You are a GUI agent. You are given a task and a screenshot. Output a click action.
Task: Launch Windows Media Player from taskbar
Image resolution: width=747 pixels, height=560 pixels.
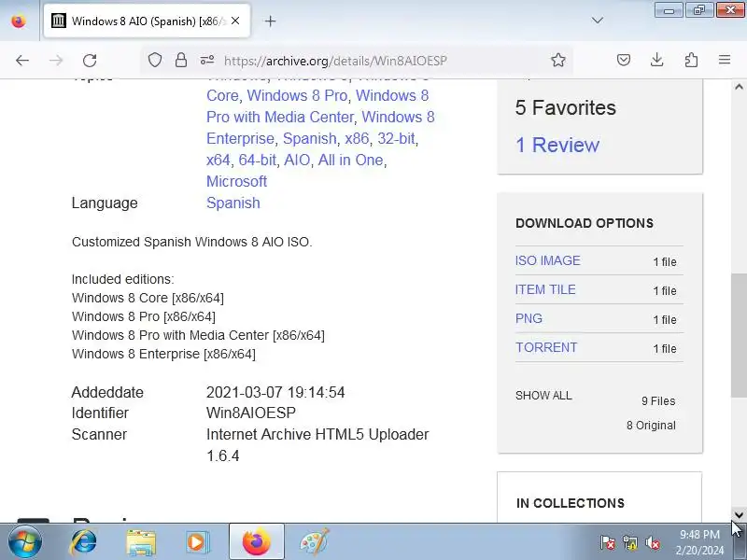point(198,542)
